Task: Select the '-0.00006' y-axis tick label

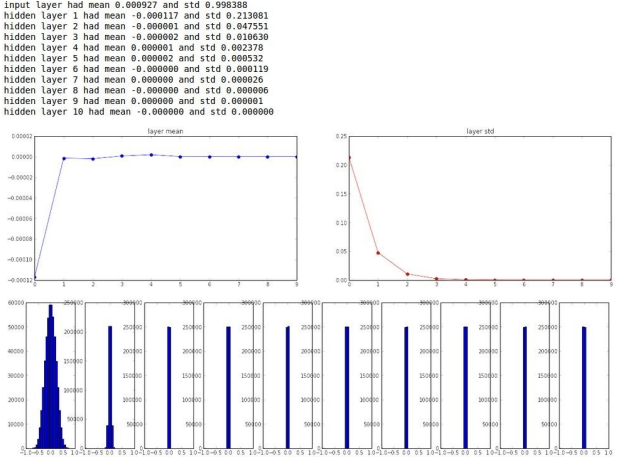Action: [x=22, y=219]
